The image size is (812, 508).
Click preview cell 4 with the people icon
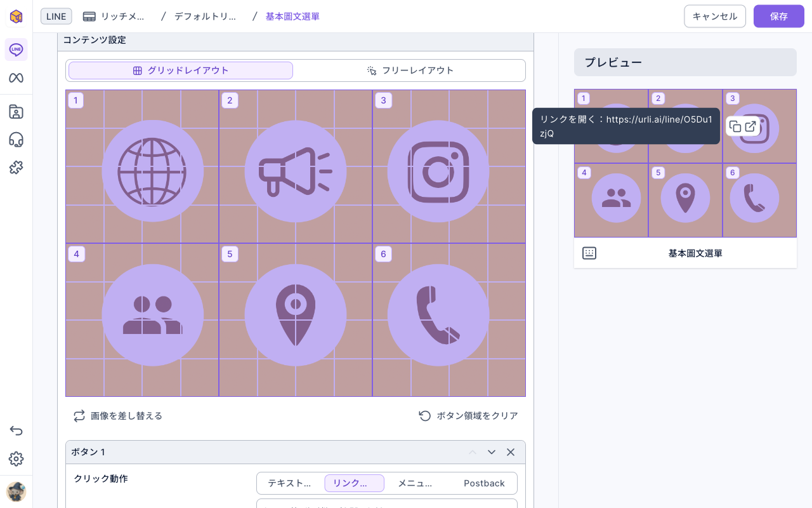(612, 201)
